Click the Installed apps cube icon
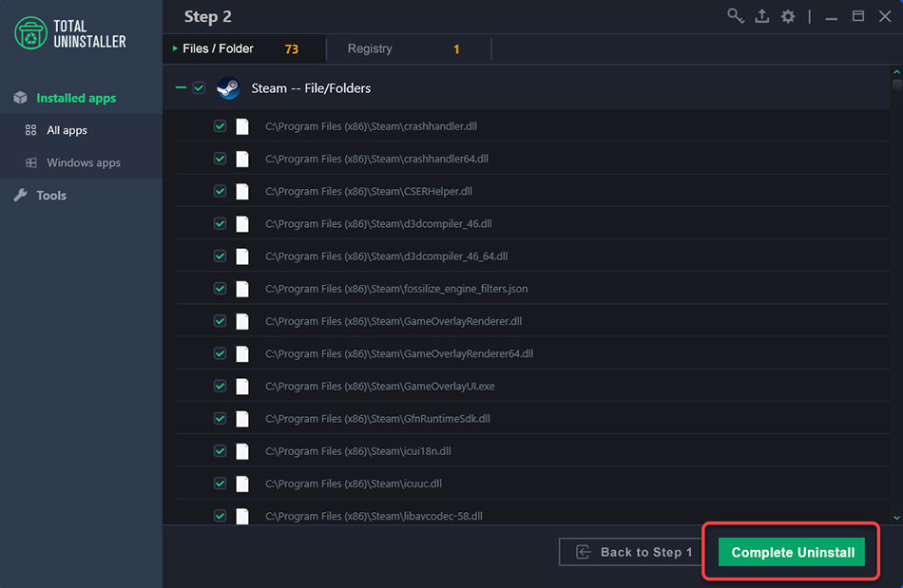This screenshot has width=903, height=588. click(21, 98)
